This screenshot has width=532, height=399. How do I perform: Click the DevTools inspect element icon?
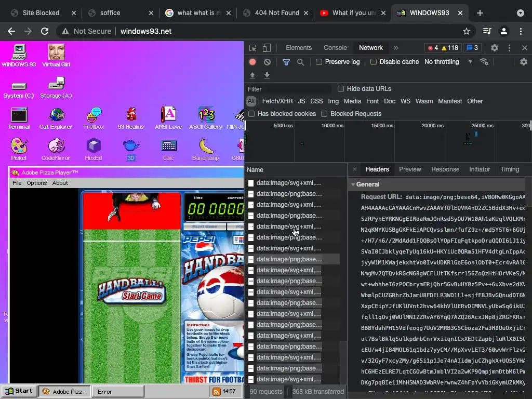coord(253,48)
